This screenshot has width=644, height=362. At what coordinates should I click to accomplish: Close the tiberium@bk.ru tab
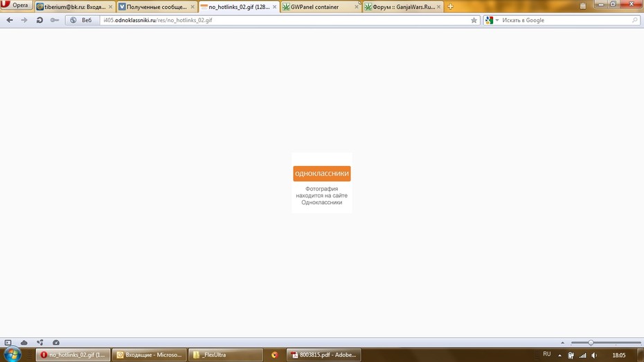tap(111, 7)
